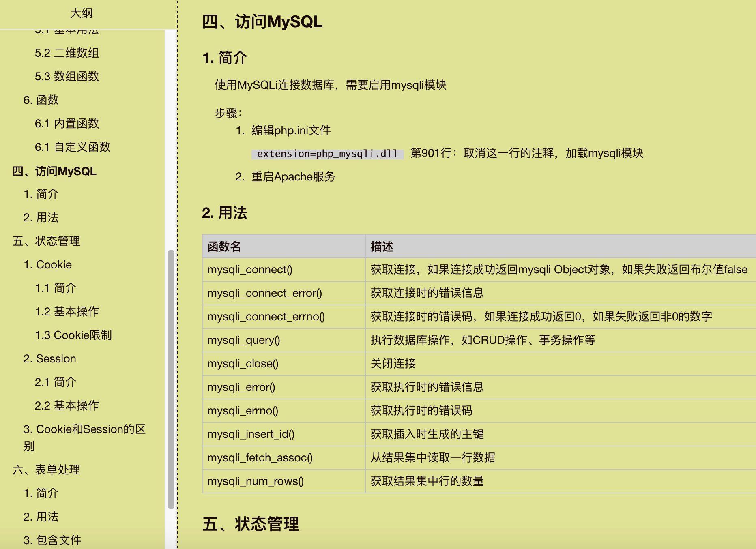The width and height of the screenshot is (756, 549).
Task: Go to 2.2 基本操作 outline entry
Action: (67, 405)
